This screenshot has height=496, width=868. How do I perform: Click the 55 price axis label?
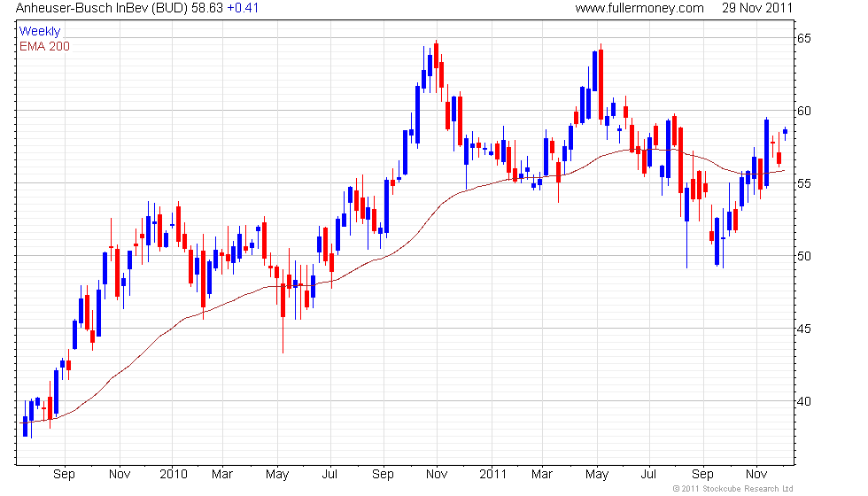[804, 183]
